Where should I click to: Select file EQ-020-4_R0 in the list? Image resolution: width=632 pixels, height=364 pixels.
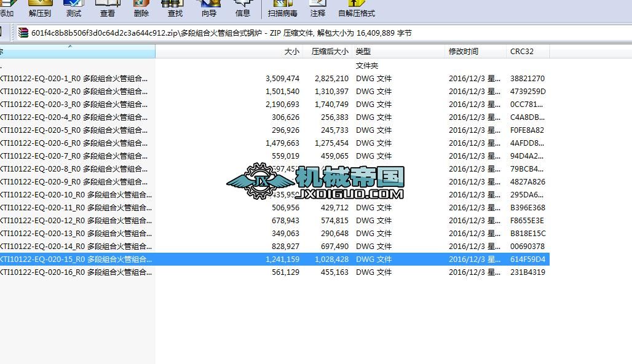click(x=274, y=117)
